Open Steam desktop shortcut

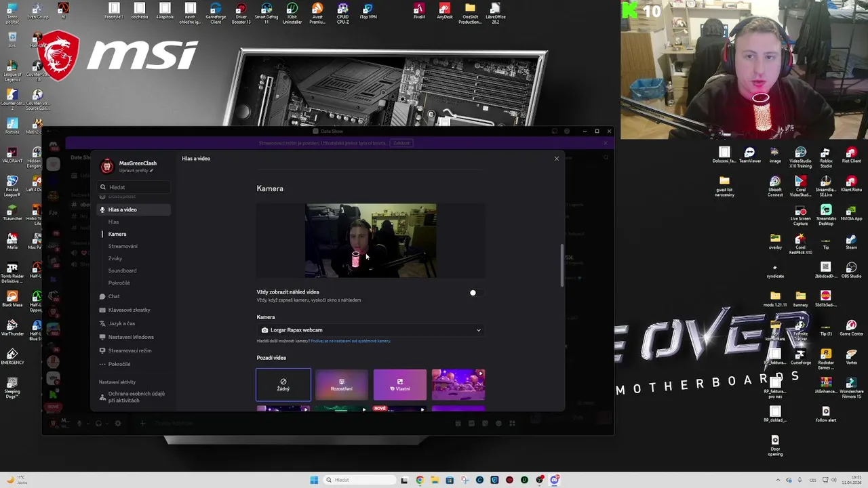point(851,242)
